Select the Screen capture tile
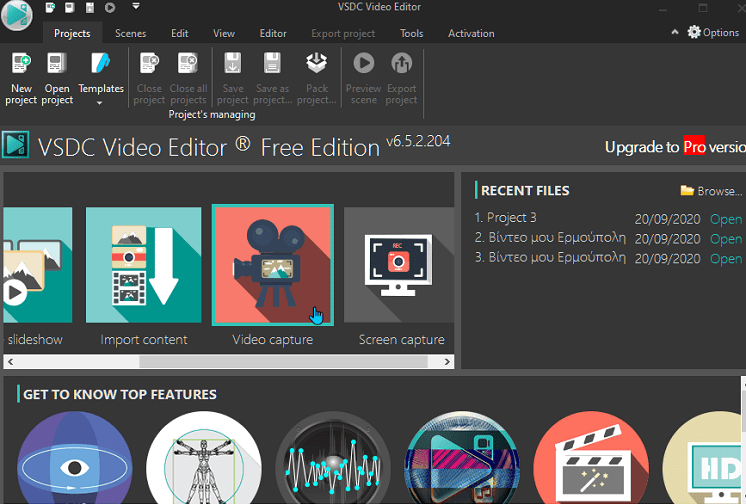 (399, 265)
